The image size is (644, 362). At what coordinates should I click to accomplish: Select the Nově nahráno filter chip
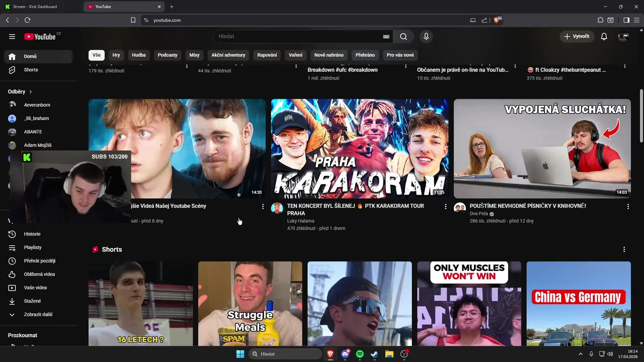[x=329, y=55]
